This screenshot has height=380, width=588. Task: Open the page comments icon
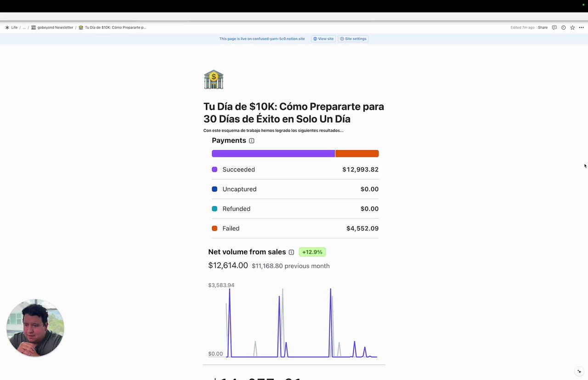pos(554,28)
